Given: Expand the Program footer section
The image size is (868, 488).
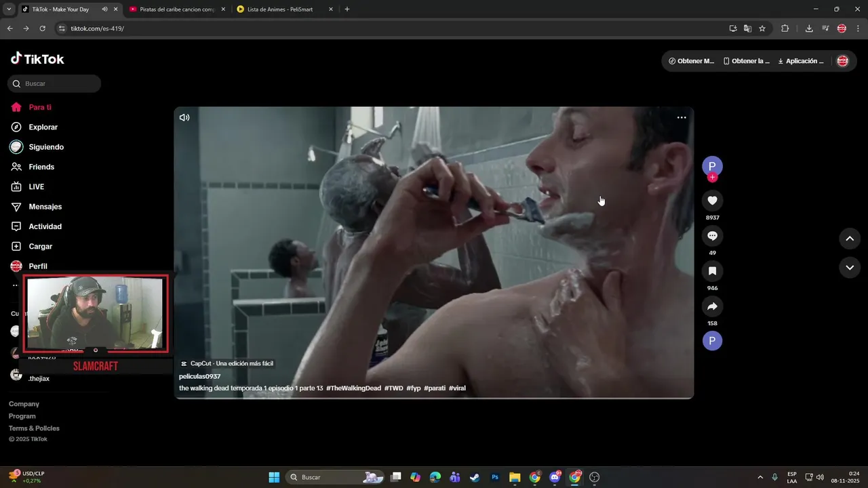Looking at the screenshot, I should [x=22, y=416].
